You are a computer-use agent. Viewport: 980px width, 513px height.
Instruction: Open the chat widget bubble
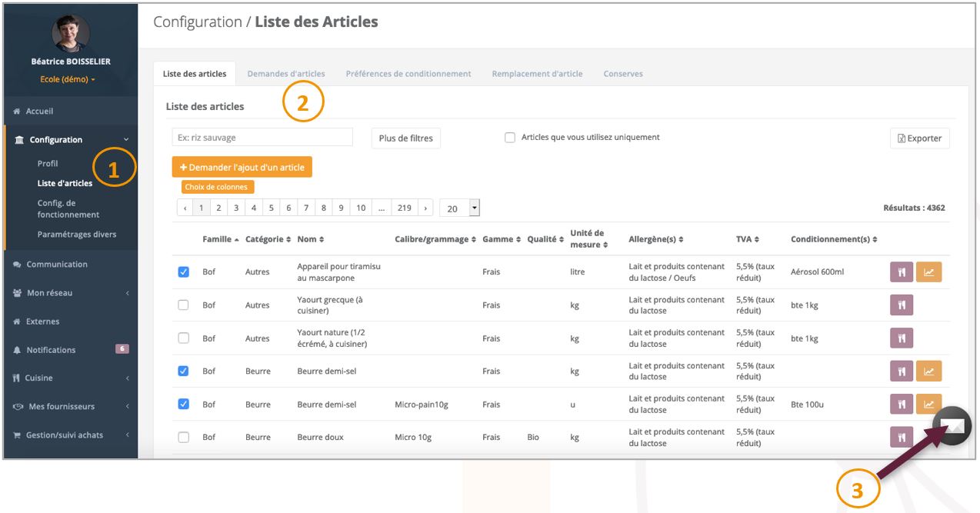952,425
